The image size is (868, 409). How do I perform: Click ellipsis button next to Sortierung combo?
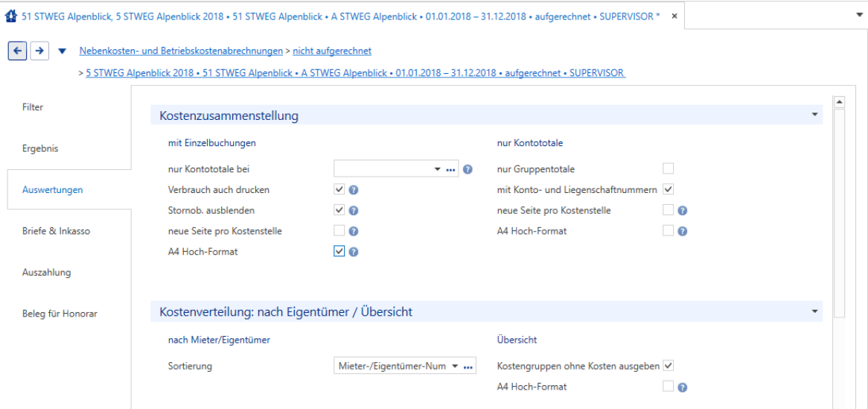pos(469,367)
